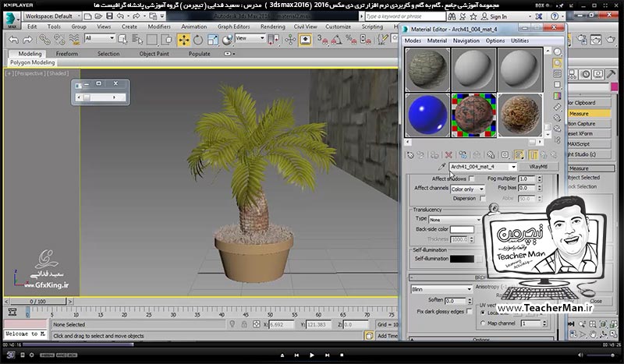Screen dimensions: 624x364
Task: Open the Graph Editors menu
Action: pos(233,27)
